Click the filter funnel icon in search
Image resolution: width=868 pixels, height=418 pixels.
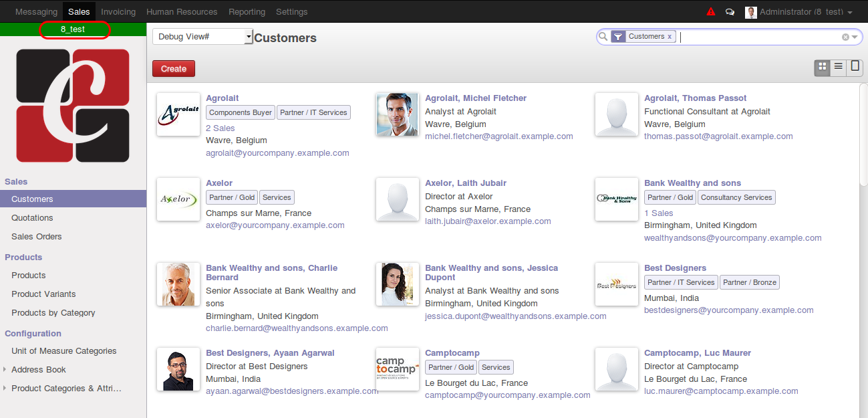pyautogui.click(x=618, y=37)
